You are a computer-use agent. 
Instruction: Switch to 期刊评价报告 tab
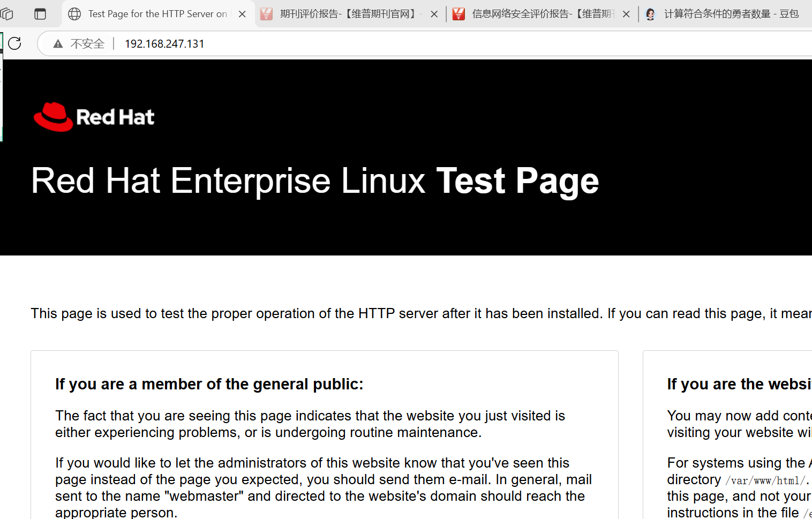[x=351, y=14]
